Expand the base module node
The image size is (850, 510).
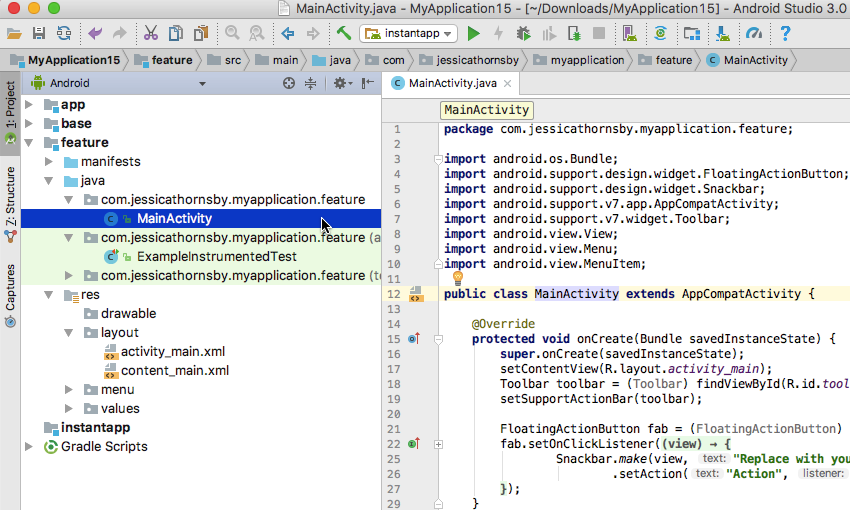tap(29, 124)
